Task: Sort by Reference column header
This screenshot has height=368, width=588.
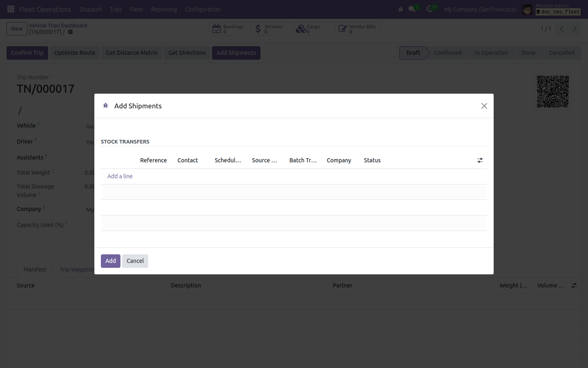Action: [x=154, y=160]
